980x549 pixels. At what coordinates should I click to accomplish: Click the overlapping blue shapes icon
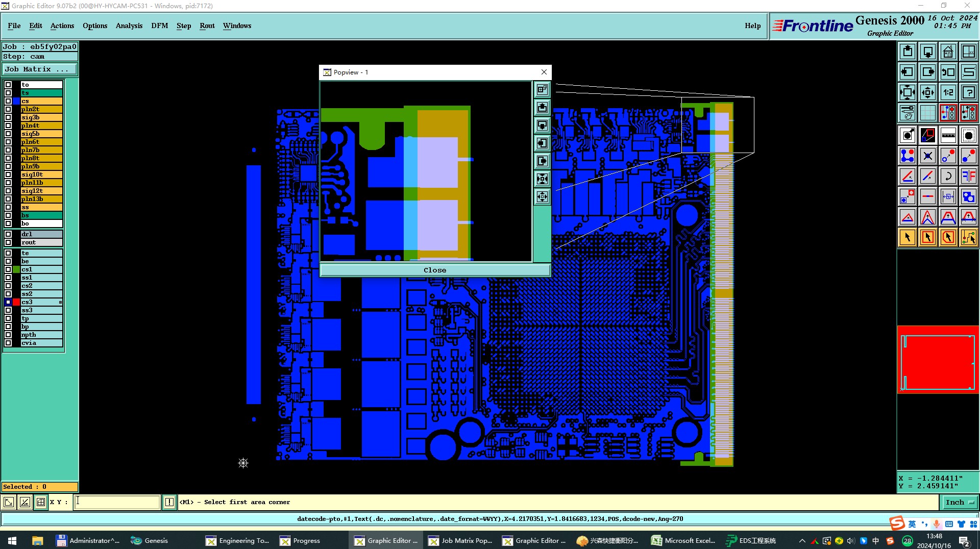point(969,196)
